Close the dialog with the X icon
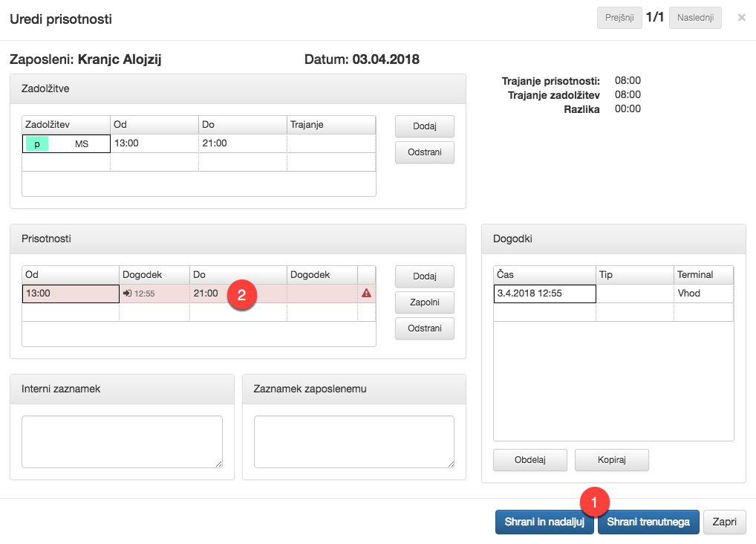The width and height of the screenshot is (756, 544). coord(741,18)
